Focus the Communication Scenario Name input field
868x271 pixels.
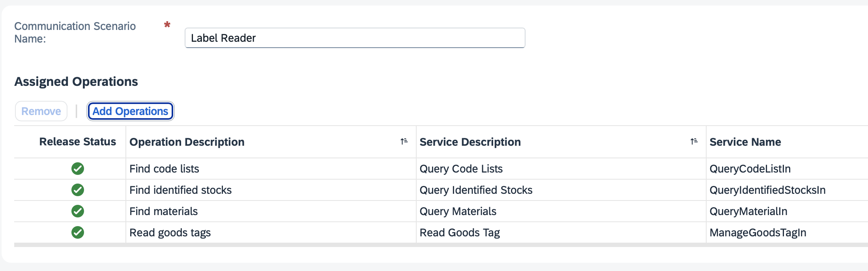click(x=355, y=38)
